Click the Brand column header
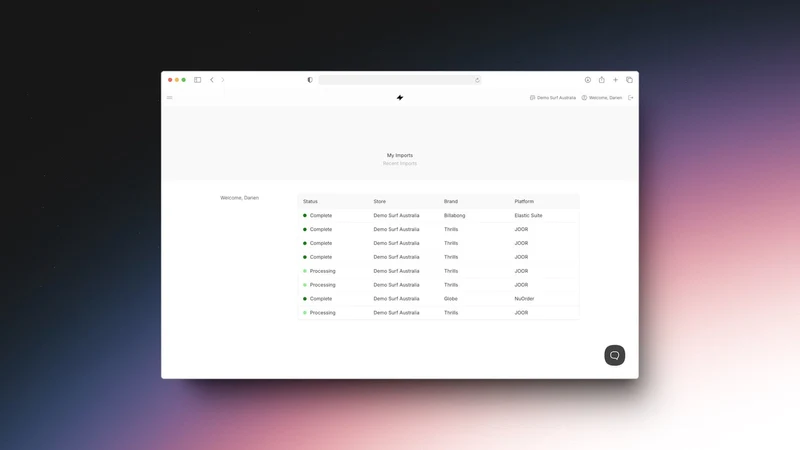 pos(451,201)
